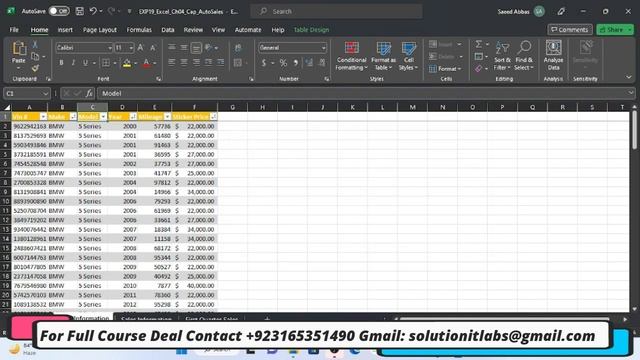Click cell with mileage 57736

click(154, 126)
